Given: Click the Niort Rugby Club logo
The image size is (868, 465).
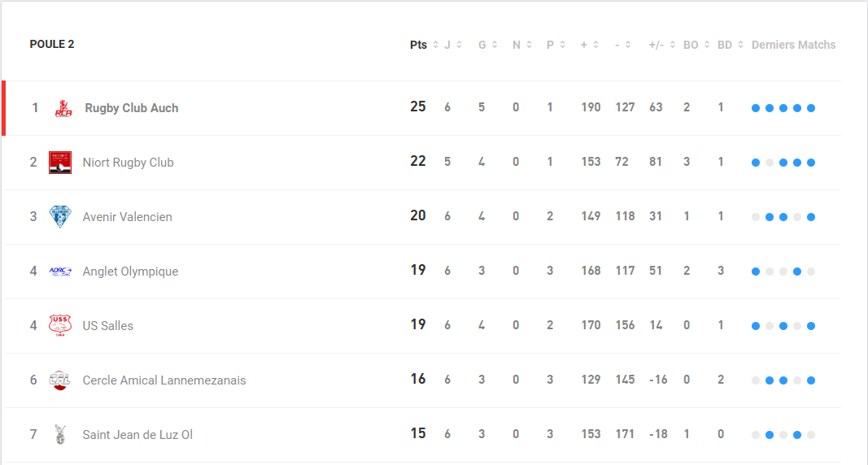Looking at the screenshot, I should [60, 163].
